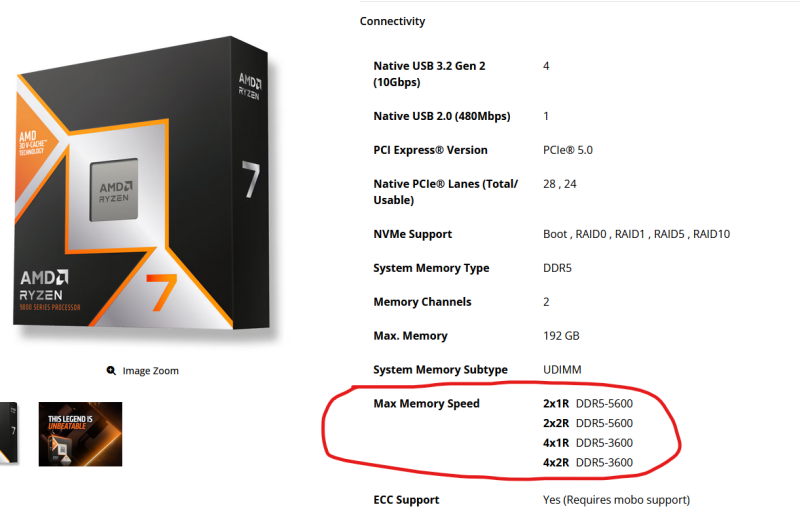Click the System Memory Type label

431,268
